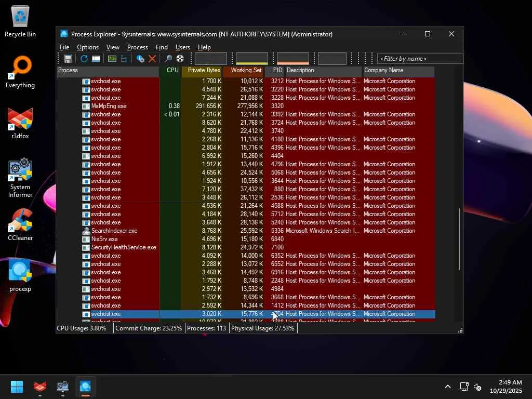Click the Microsoft Windows Search description cell
The width and height of the screenshot is (532, 399).
pyautogui.click(x=322, y=231)
